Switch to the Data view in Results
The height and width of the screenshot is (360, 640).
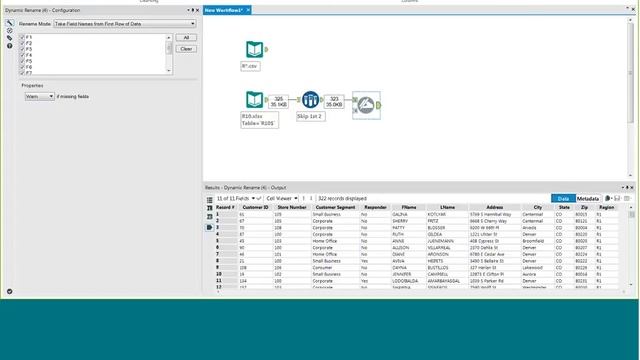[563, 198]
